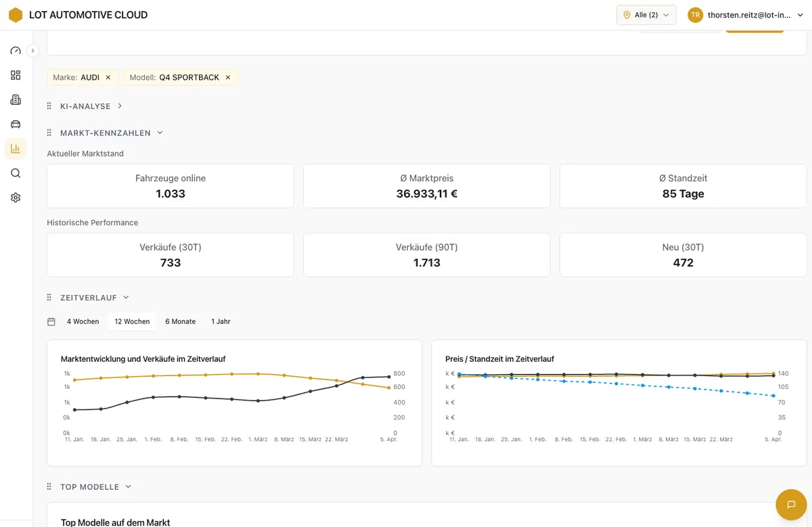The width and height of the screenshot is (812, 527).
Task: Select the car vehicles icon in sidebar
Action: click(16, 124)
